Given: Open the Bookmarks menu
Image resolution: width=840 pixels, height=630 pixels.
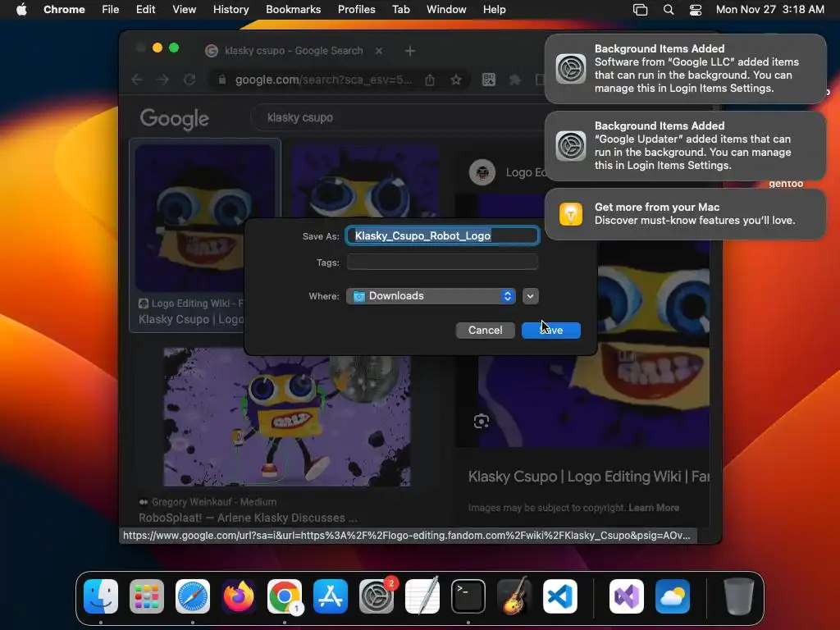Looking at the screenshot, I should pyautogui.click(x=293, y=10).
